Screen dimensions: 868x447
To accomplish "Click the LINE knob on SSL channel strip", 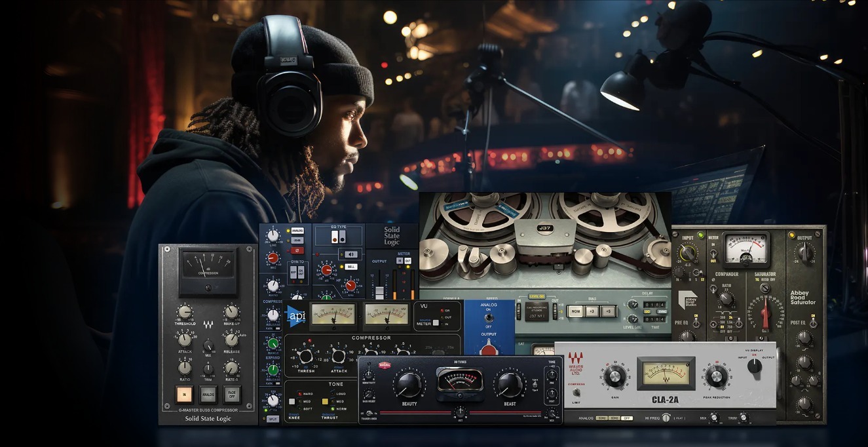I will [x=273, y=235].
